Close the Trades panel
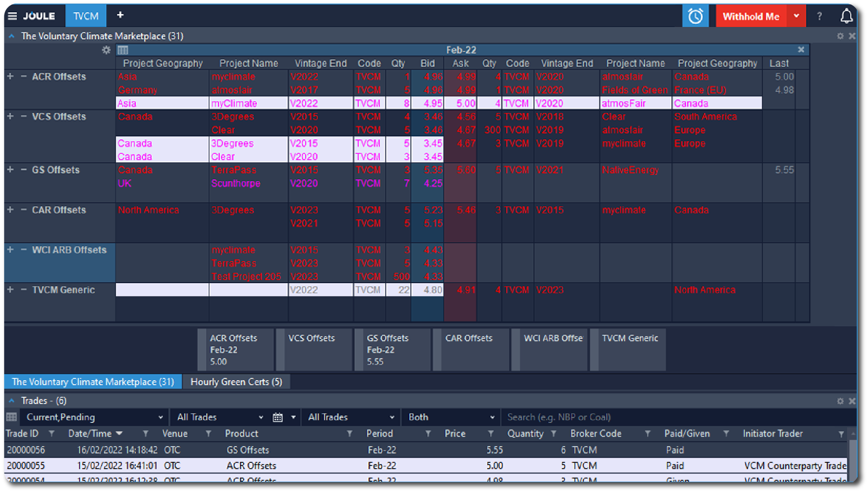The image size is (868, 492). pyautogui.click(x=852, y=401)
